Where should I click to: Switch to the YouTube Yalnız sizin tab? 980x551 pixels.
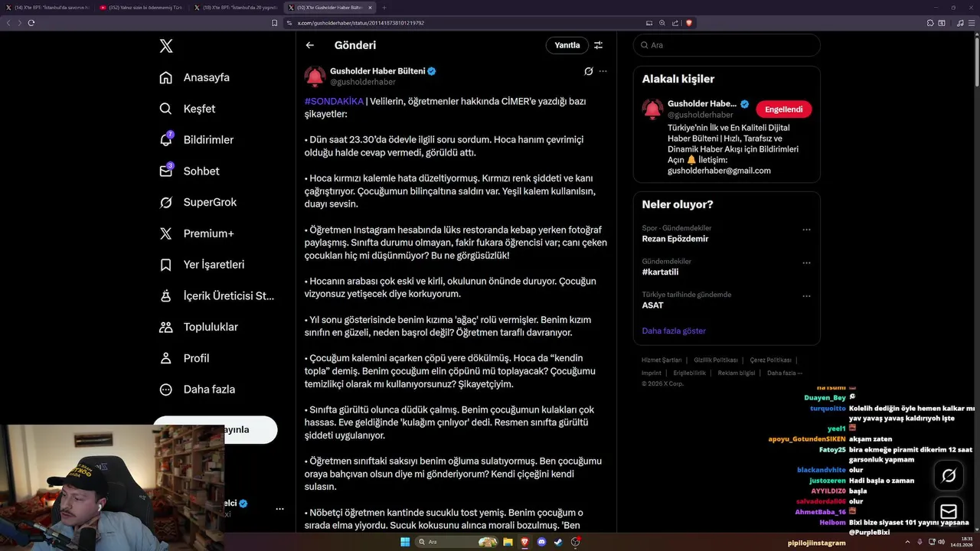pyautogui.click(x=141, y=7)
